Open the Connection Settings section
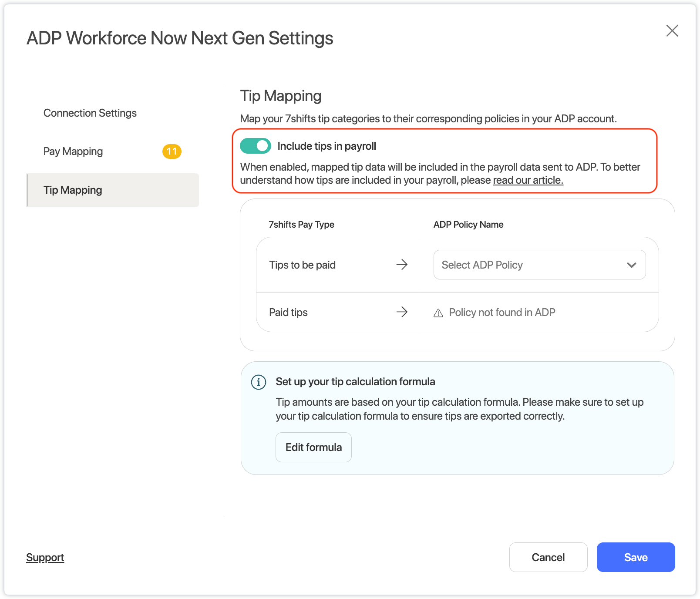Screen dimensions: 700x599 (x=90, y=113)
